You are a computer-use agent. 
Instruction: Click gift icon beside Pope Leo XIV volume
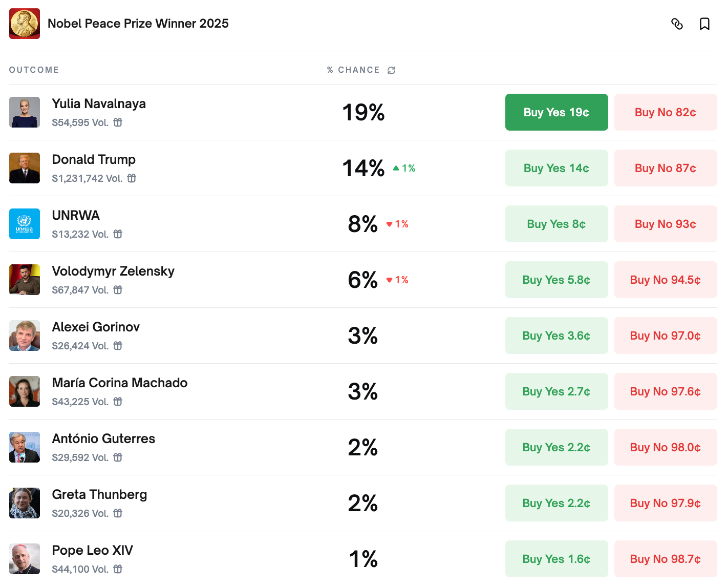118,569
